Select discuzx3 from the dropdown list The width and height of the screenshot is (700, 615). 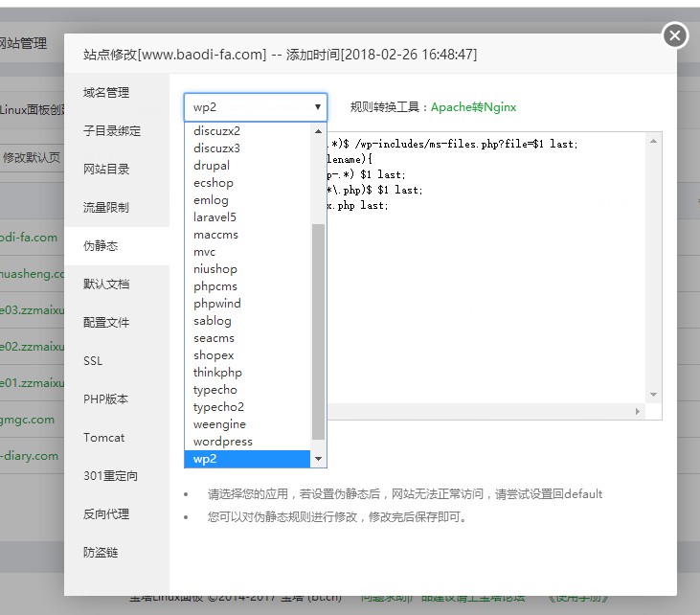point(216,148)
